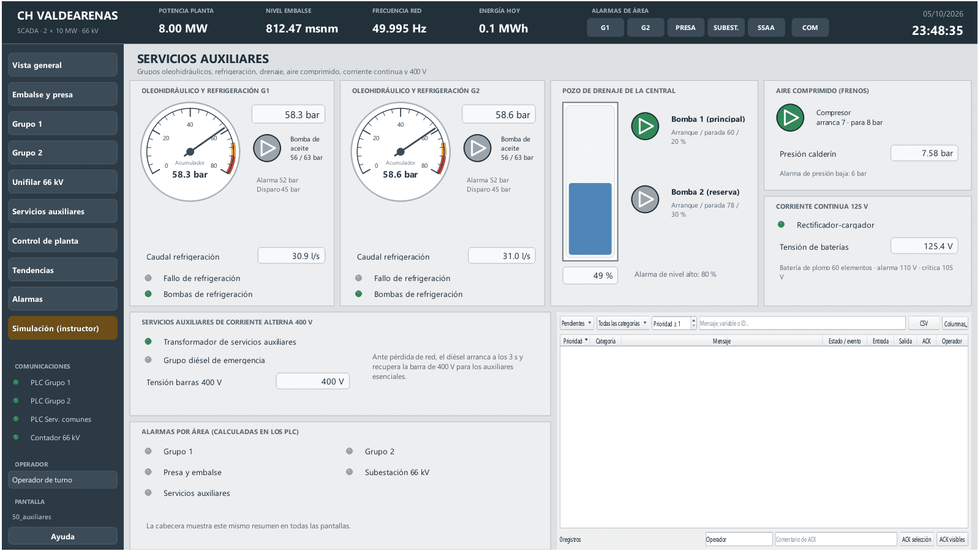Click Rectificador-cargador status indicator

click(x=781, y=225)
